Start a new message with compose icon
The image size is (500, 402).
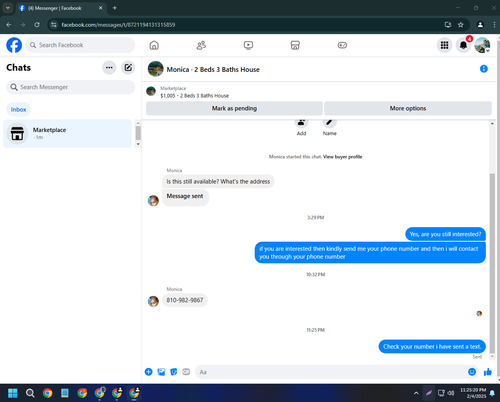(x=128, y=68)
